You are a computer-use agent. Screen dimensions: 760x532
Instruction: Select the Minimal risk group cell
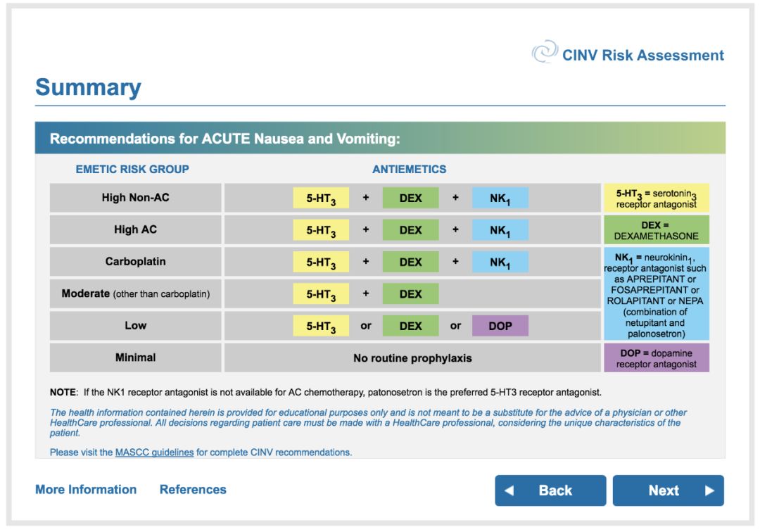[x=135, y=357]
